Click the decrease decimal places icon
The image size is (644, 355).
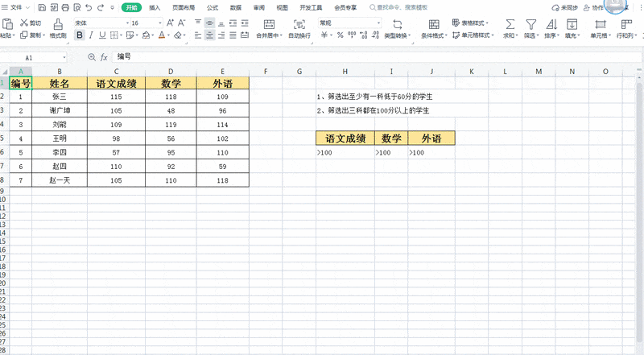pyautogui.click(x=375, y=35)
